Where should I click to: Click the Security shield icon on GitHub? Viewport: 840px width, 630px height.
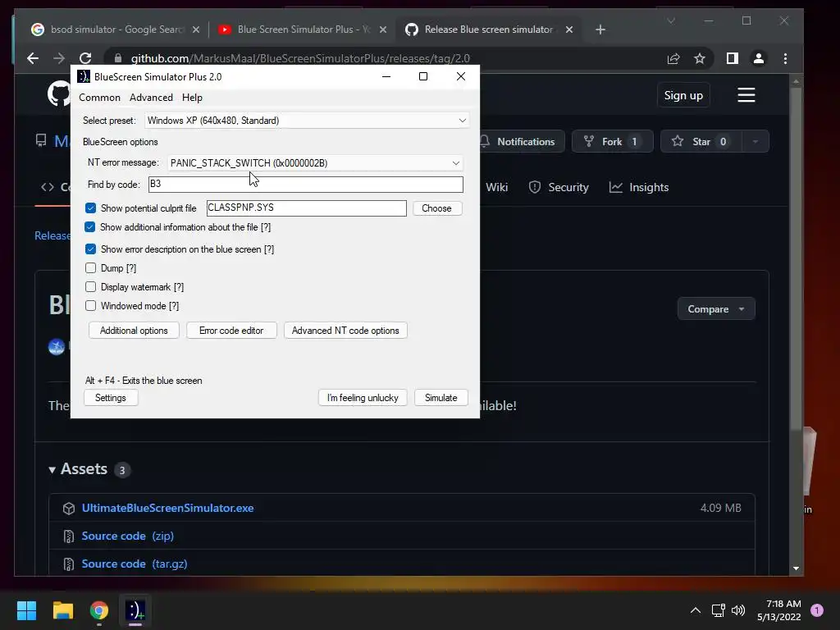pyautogui.click(x=535, y=187)
